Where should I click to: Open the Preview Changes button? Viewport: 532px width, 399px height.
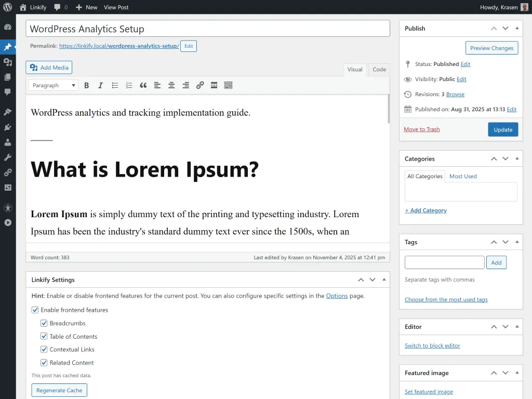[x=491, y=48]
